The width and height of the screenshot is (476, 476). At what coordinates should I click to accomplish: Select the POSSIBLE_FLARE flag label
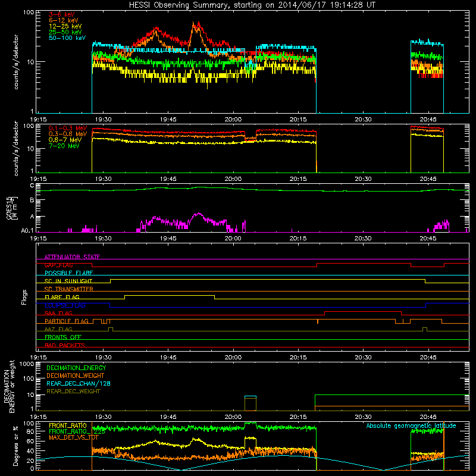pyautogui.click(x=68, y=273)
